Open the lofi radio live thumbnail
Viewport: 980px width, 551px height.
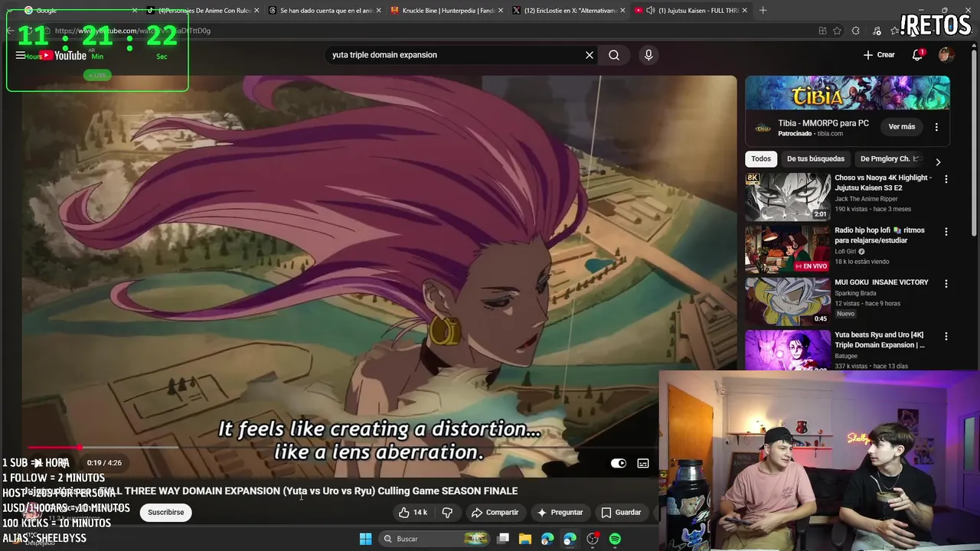(x=788, y=249)
